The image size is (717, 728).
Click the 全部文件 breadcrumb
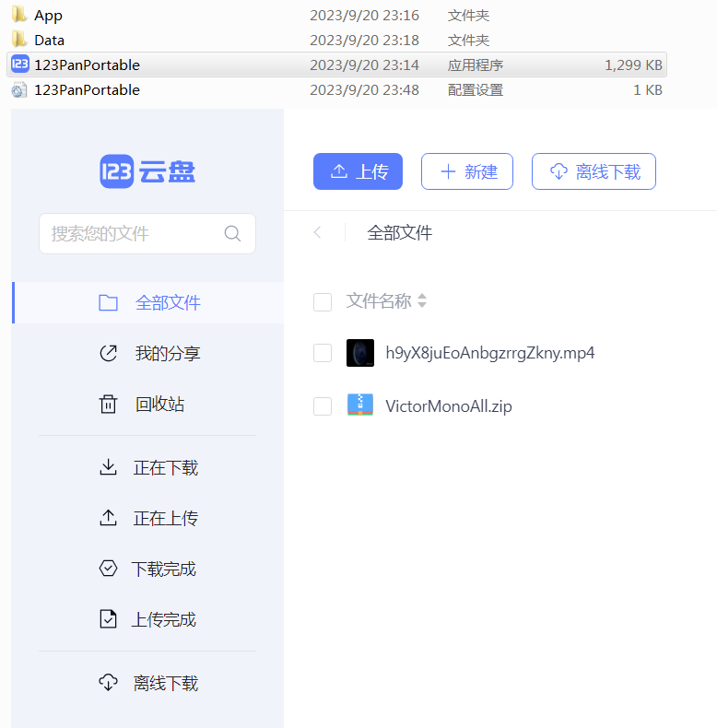399,233
